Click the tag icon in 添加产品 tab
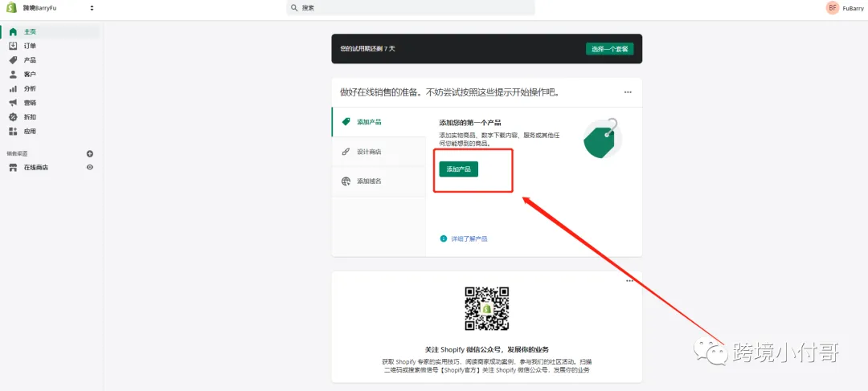The width and height of the screenshot is (868, 391). click(x=346, y=122)
